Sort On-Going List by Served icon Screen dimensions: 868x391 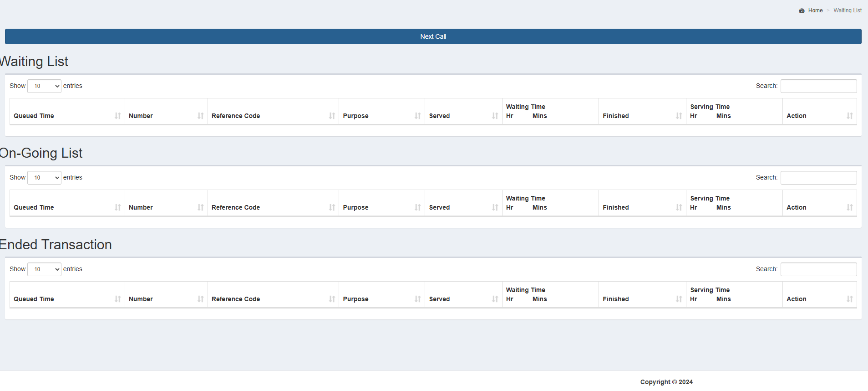coord(495,207)
